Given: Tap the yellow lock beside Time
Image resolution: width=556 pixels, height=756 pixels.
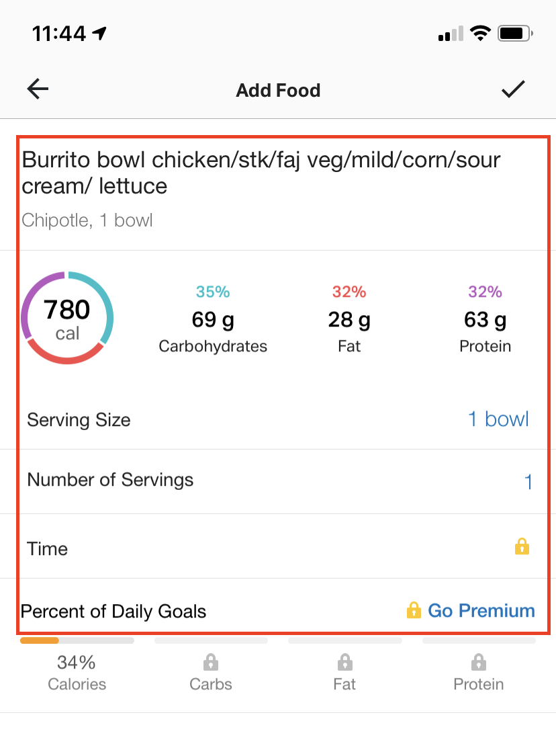Looking at the screenshot, I should (522, 547).
